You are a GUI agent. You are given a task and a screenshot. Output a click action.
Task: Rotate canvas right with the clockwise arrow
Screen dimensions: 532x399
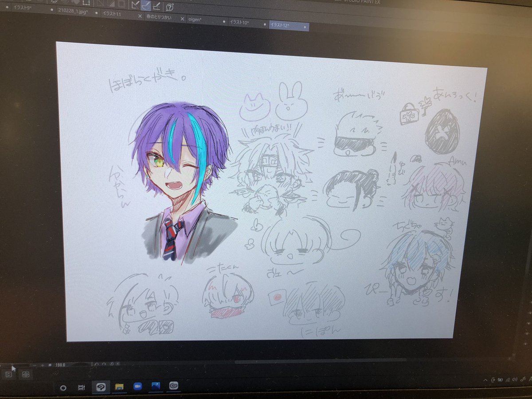coord(104,364)
